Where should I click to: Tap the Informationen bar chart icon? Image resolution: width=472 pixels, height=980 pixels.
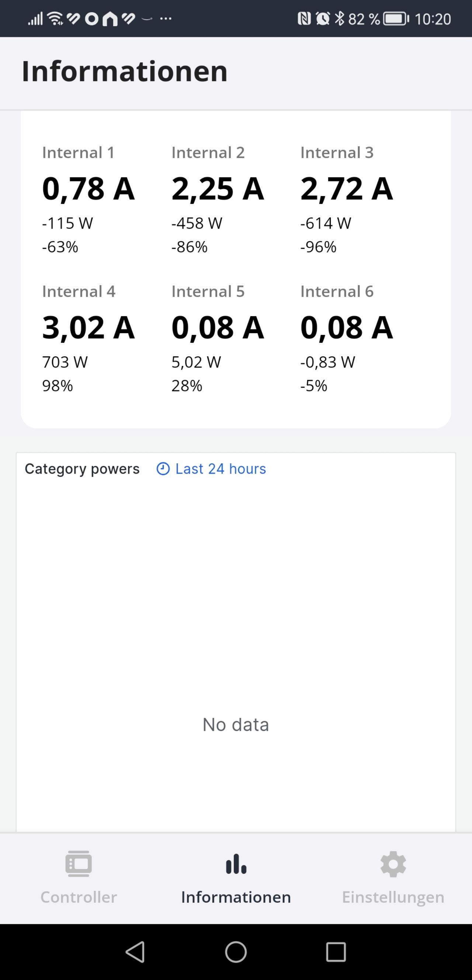coord(236,864)
